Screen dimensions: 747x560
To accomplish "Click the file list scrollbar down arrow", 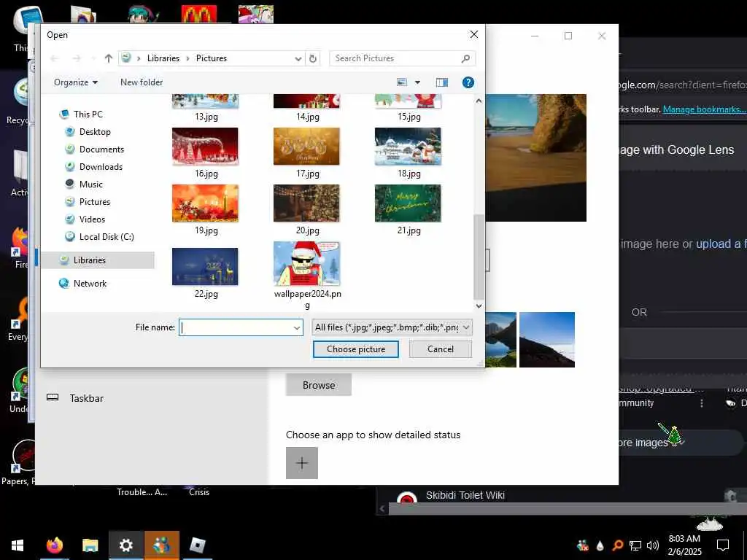I will [479, 306].
